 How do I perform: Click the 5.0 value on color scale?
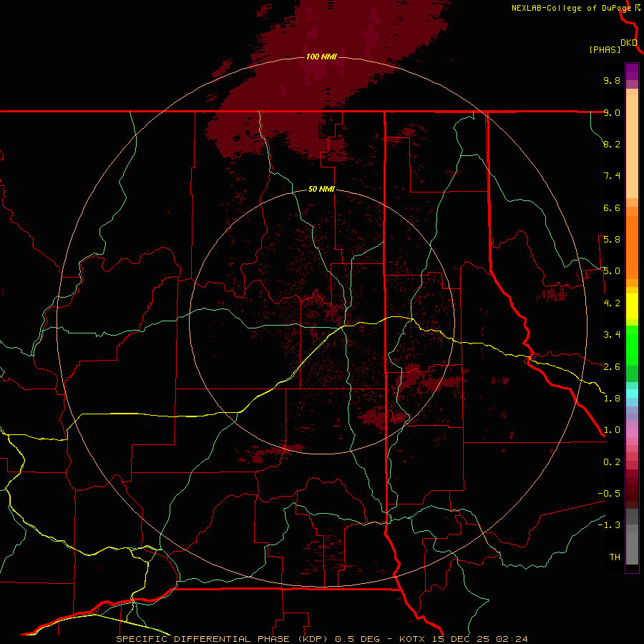pos(612,271)
